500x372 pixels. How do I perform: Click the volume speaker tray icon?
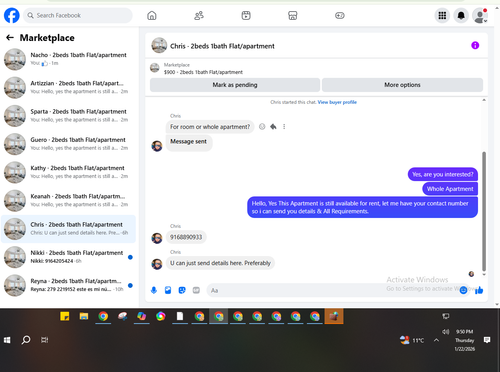[x=446, y=332]
